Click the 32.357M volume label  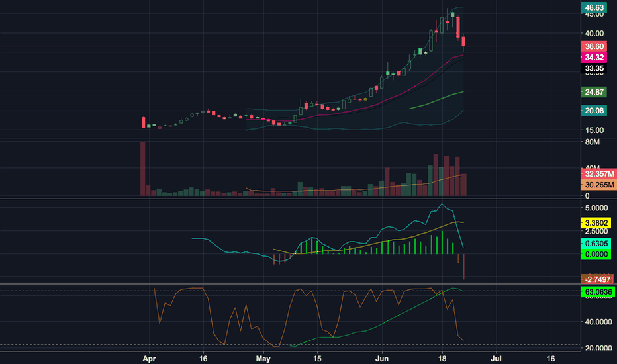pyautogui.click(x=598, y=174)
